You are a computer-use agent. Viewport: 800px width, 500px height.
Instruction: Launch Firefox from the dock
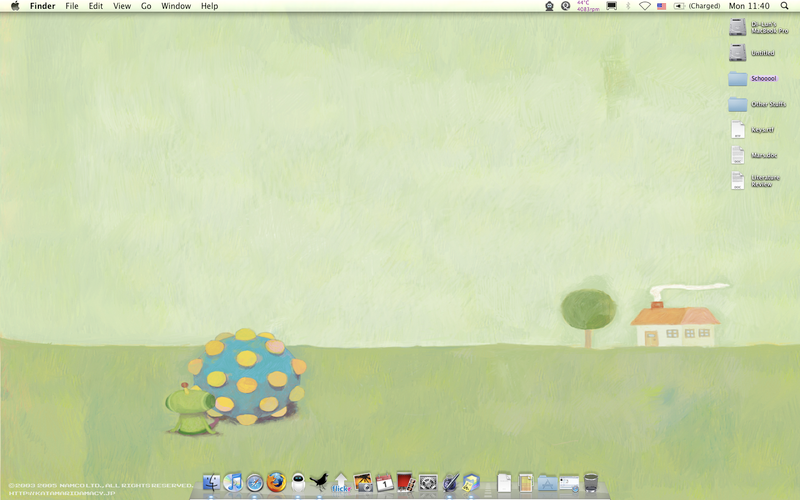pyautogui.click(x=276, y=482)
